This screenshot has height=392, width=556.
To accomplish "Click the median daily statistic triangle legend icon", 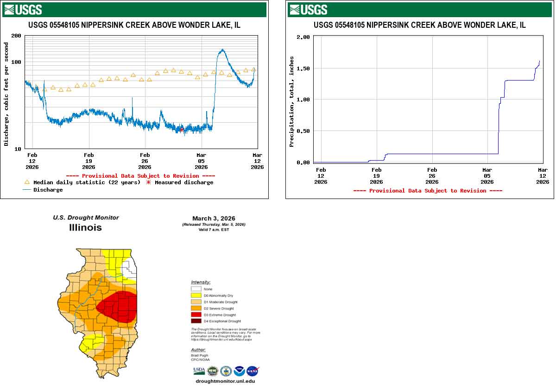I will point(27,182).
